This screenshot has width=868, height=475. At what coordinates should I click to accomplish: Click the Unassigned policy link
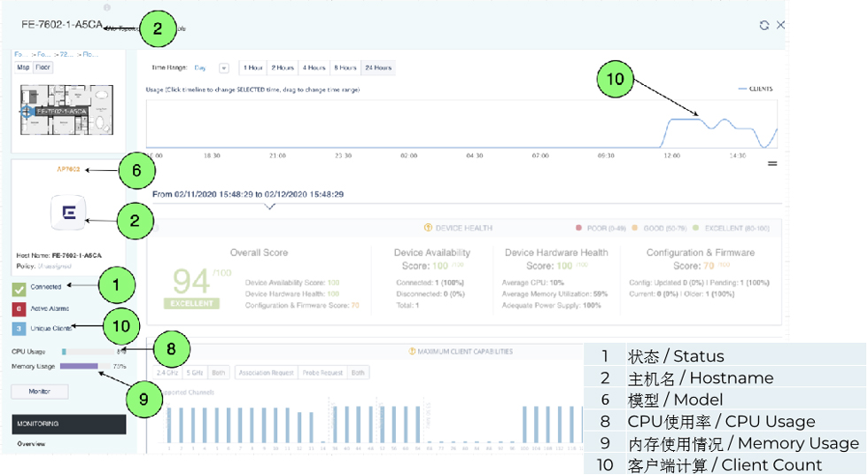54,266
